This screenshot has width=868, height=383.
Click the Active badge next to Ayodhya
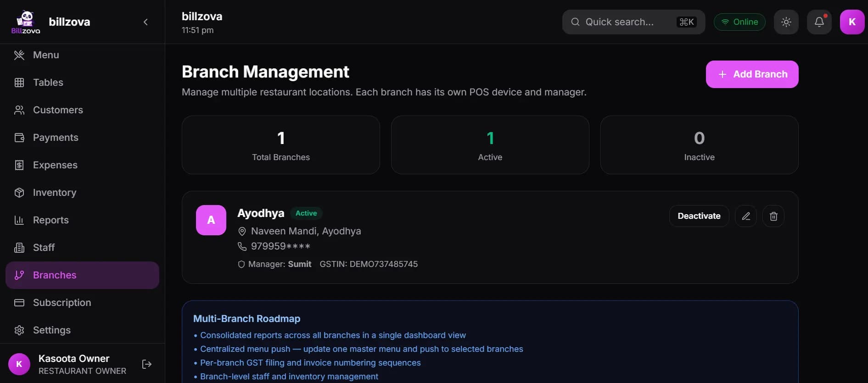coord(306,213)
